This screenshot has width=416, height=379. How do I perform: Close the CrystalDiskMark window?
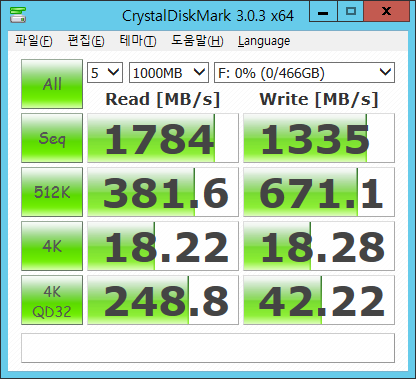coord(387,12)
